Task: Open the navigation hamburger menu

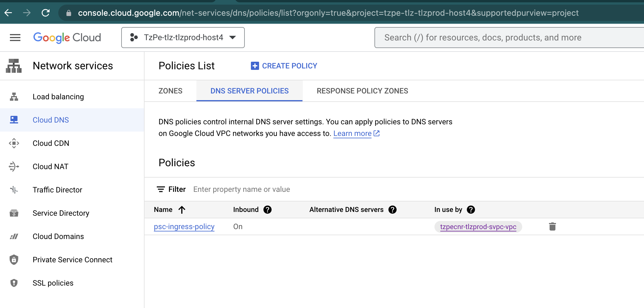Action: 15,38
